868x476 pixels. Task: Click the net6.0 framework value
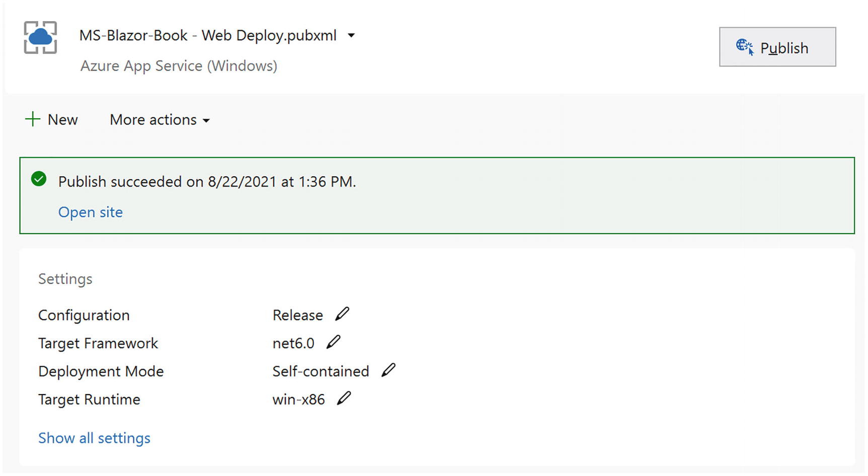tap(293, 343)
